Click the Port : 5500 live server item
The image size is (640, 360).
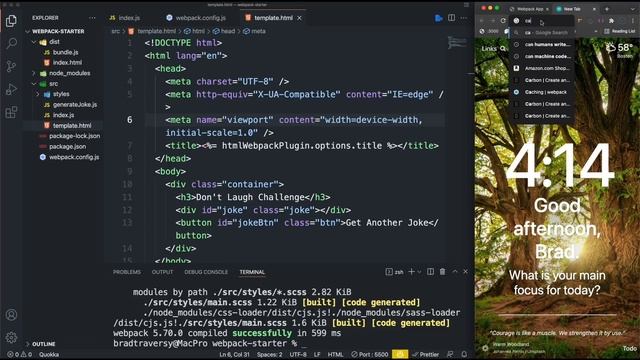[370, 355]
